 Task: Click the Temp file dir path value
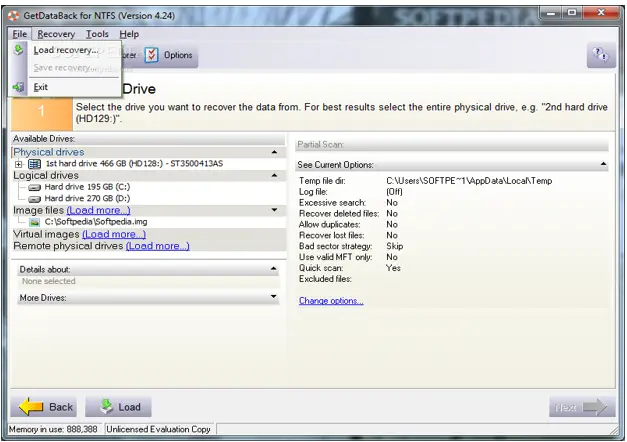click(x=469, y=181)
